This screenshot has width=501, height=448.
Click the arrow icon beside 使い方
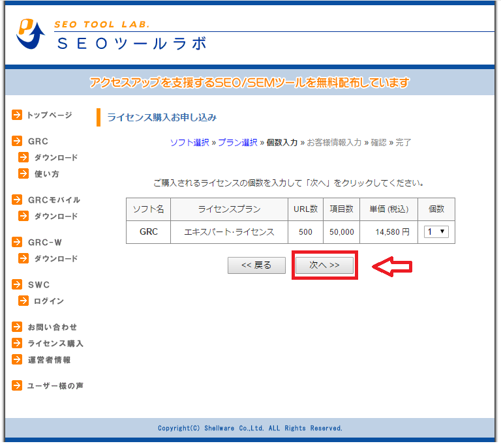[23, 173]
